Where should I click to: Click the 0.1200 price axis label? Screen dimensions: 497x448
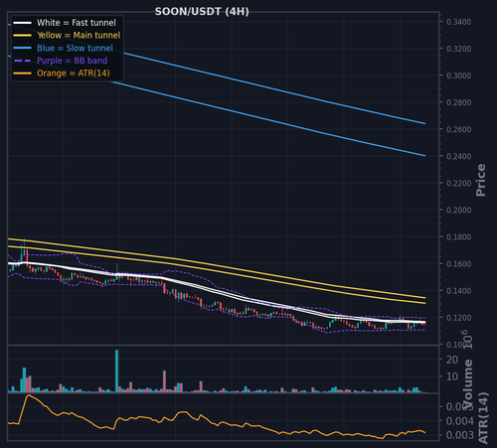pos(458,318)
